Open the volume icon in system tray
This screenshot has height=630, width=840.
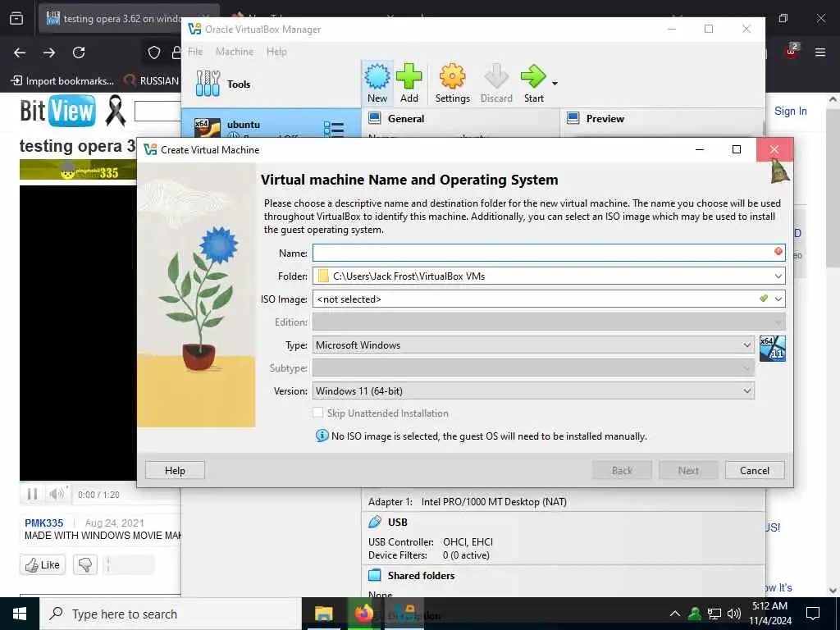point(734,614)
